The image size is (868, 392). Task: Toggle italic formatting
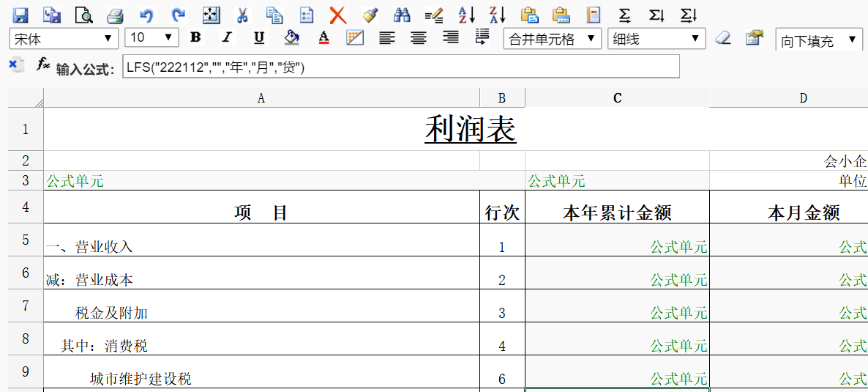pos(226,37)
